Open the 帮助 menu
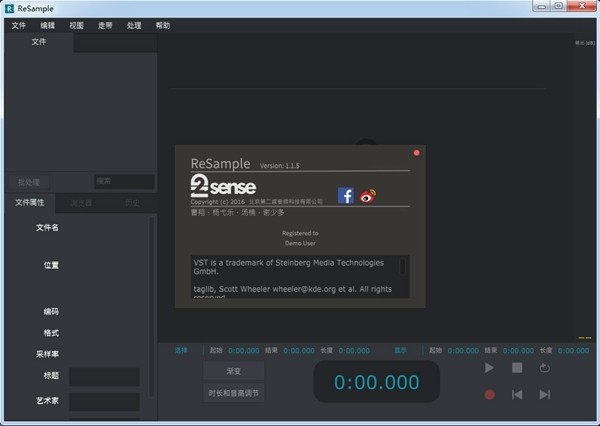Screen dimensions: 600x426 tap(163, 25)
